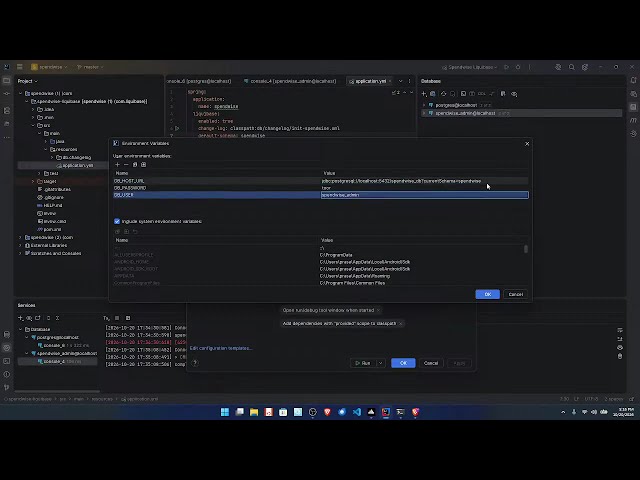Open Search Everywhere magnifier
The width and height of the screenshot is (640, 480).
(571, 67)
